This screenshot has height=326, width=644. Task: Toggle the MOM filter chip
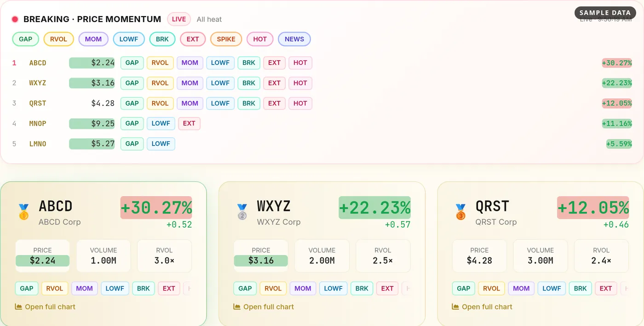coord(93,39)
